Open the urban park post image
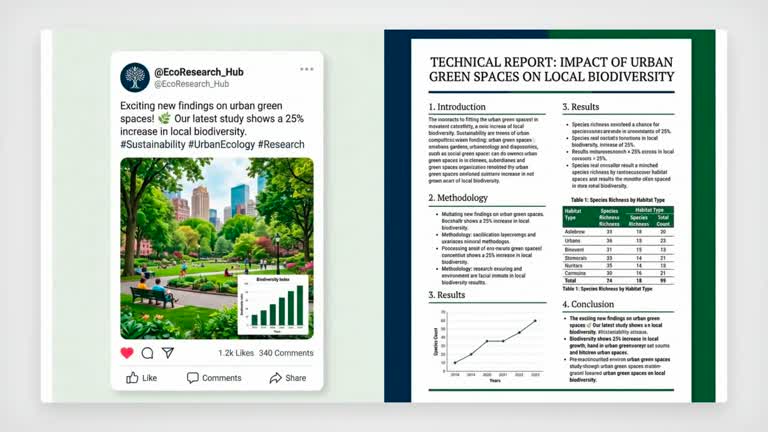The width and height of the screenshot is (768, 432). pos(217,248)
